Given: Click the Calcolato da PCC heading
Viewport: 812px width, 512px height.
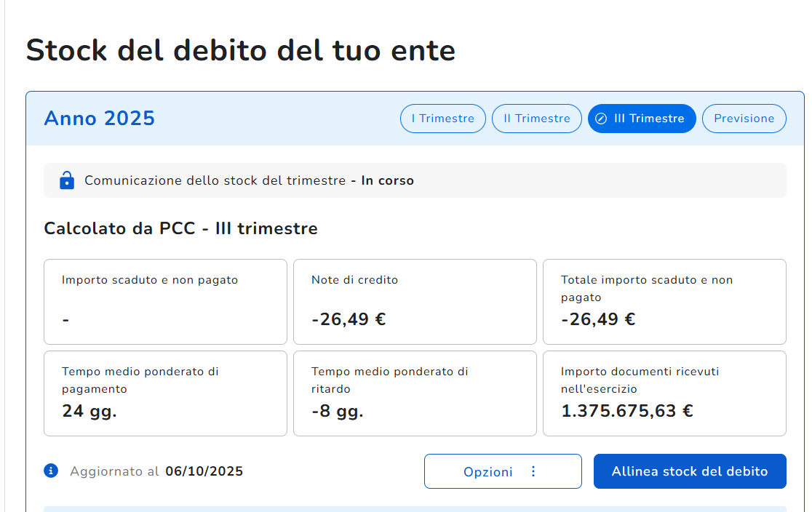Looking at the screenshot, I should click(x=180, y=228).
